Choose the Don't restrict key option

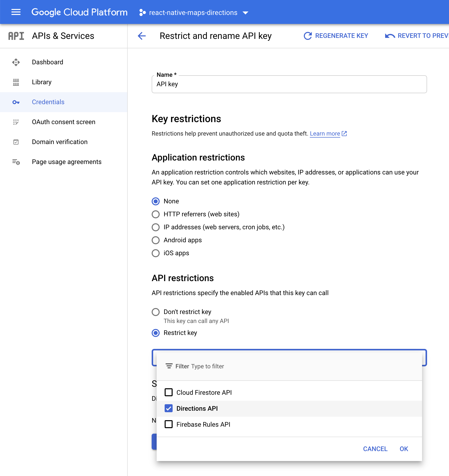[155, 312]
